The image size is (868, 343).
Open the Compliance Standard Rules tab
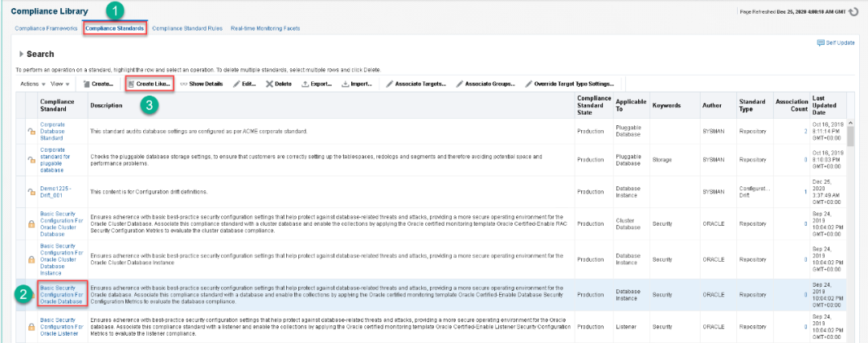(187, 28)
